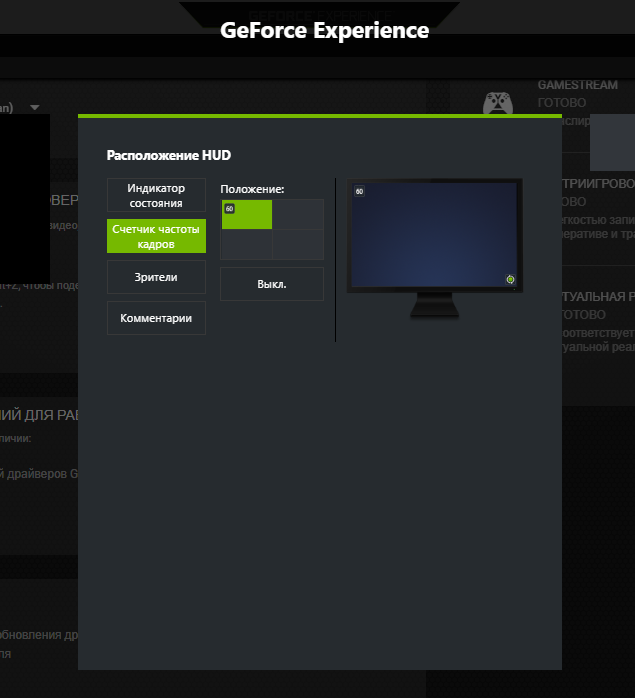The height and width of the screenshot is (698, 635).
Task: Choose the bottom-right position cell
Action: pos(298,244)
